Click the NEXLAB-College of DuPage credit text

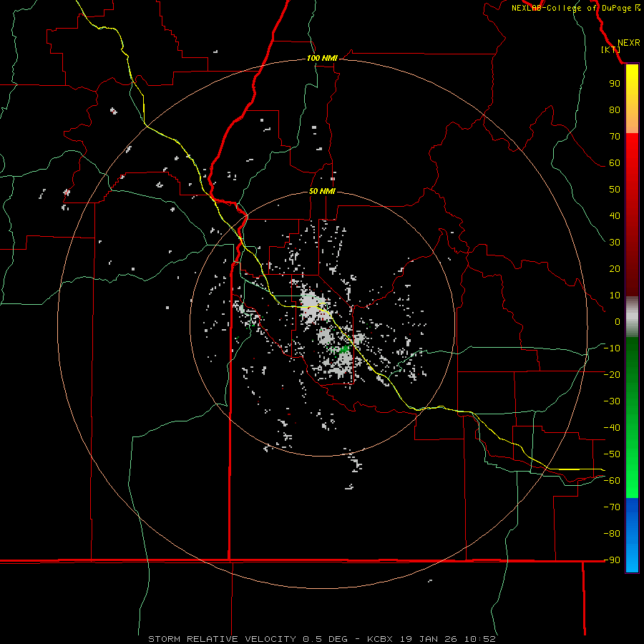tap(575, 8)
